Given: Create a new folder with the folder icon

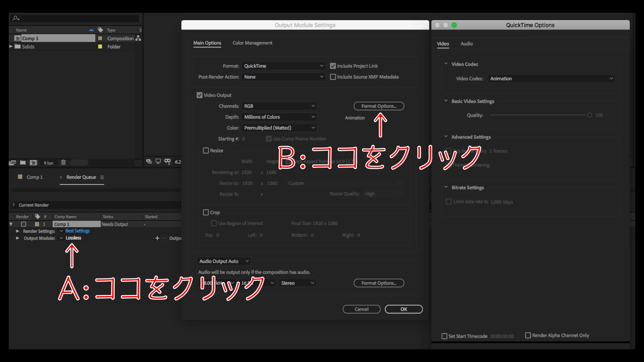Looking at the screenshot, I should [23, 163].
